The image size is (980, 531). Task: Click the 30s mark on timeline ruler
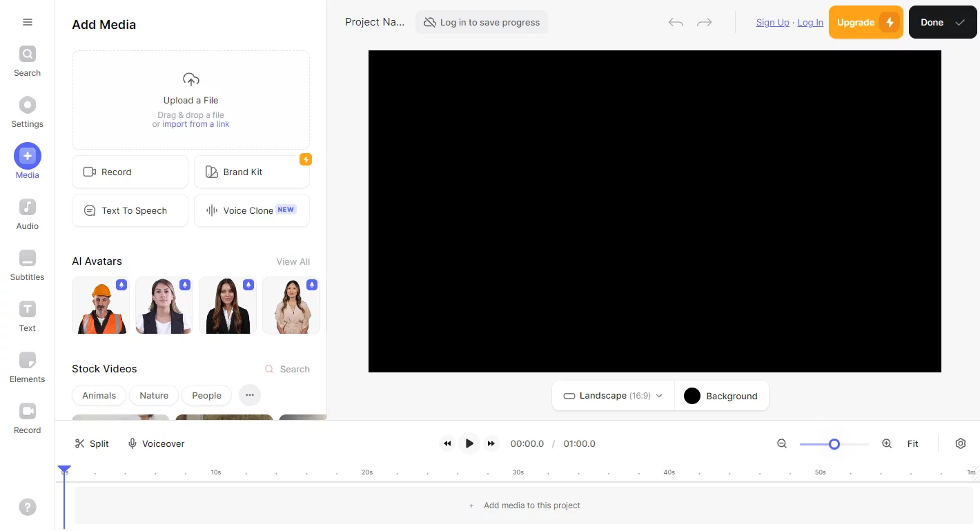518,472
